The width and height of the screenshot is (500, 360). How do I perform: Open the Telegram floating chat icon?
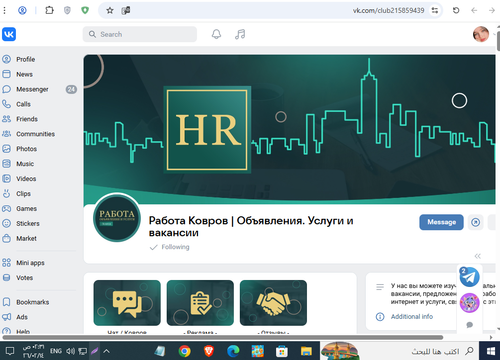click(x=469, y=277)
